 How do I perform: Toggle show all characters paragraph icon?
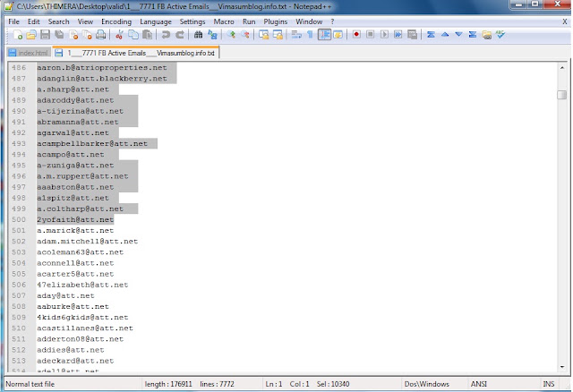click(x=311, y=35)
